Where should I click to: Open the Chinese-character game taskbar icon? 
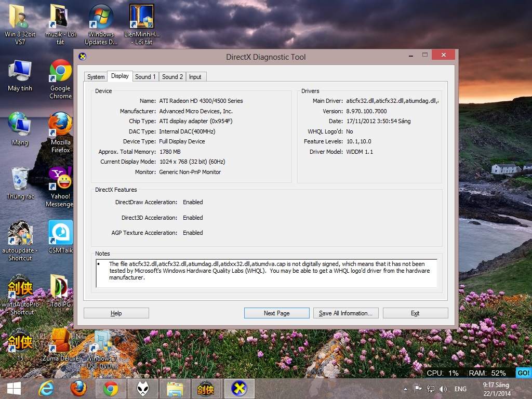(x=206, y=389)
